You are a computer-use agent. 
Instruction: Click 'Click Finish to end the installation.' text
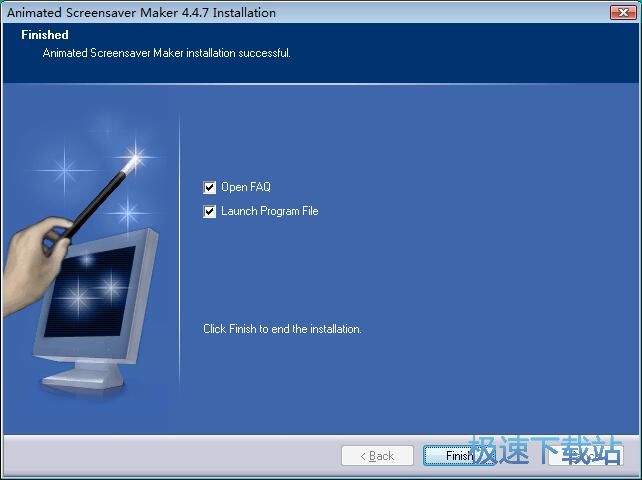(x=282, y=329)
